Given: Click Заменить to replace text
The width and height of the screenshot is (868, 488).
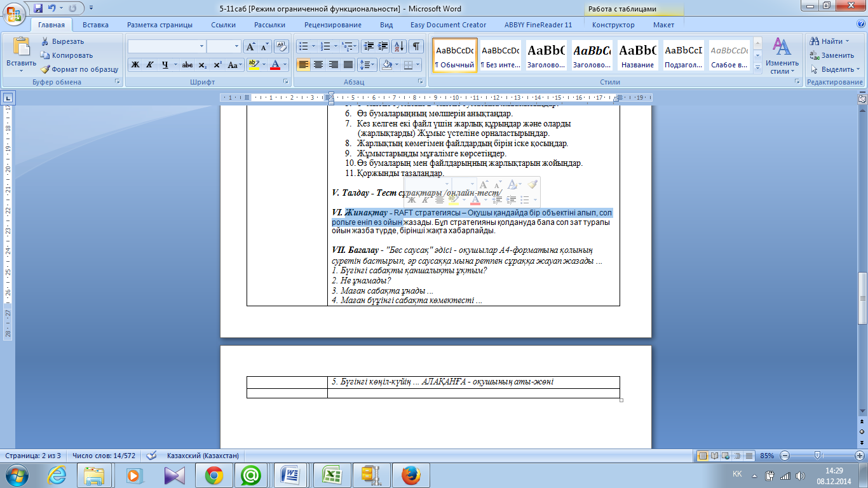Looking at the screenshot, I should [x=832, y=55].
